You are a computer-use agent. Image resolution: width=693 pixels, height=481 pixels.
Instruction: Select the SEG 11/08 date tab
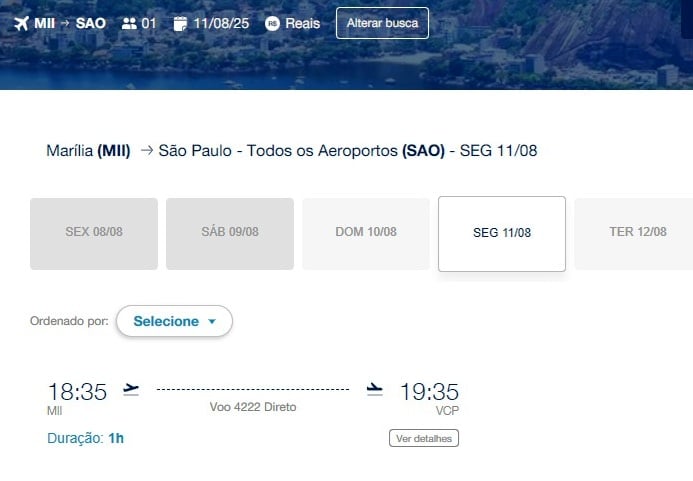pyautogui.click(x=502, y=234)
